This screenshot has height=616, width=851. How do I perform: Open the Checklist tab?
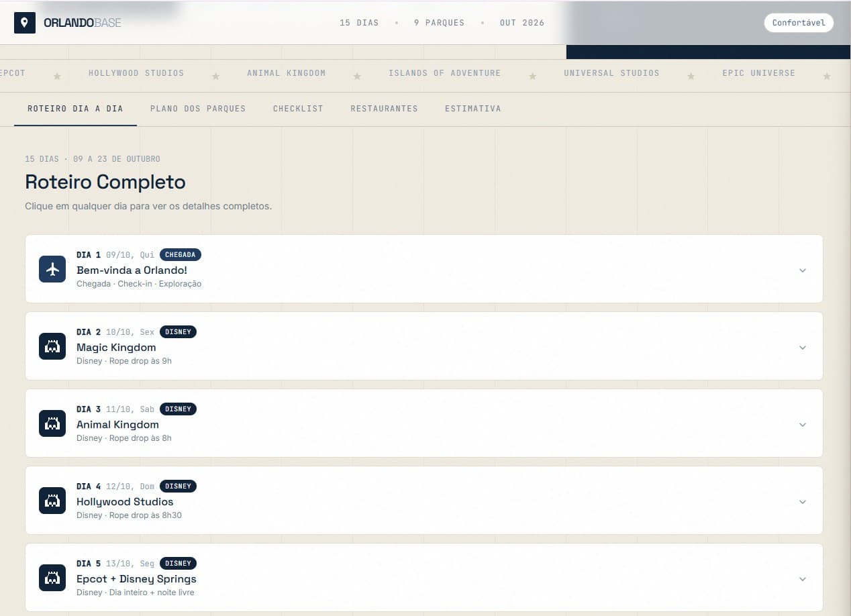pos(298,109)
